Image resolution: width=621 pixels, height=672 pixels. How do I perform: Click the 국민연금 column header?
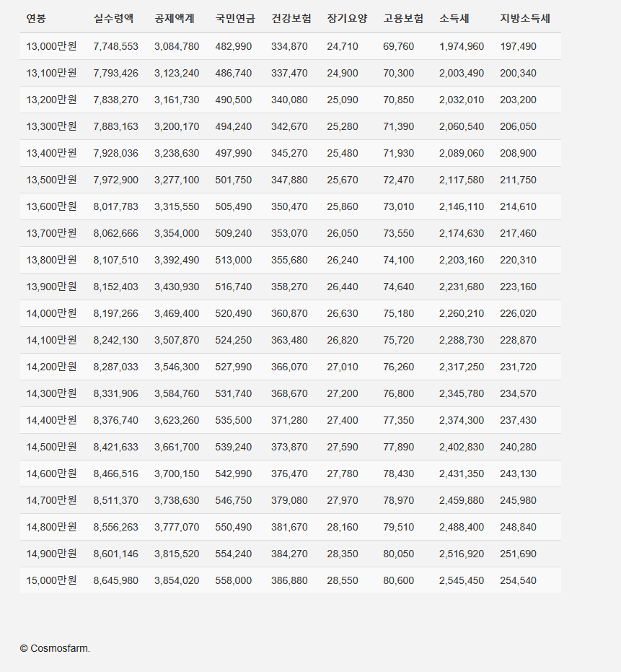[x=234, y=19]
